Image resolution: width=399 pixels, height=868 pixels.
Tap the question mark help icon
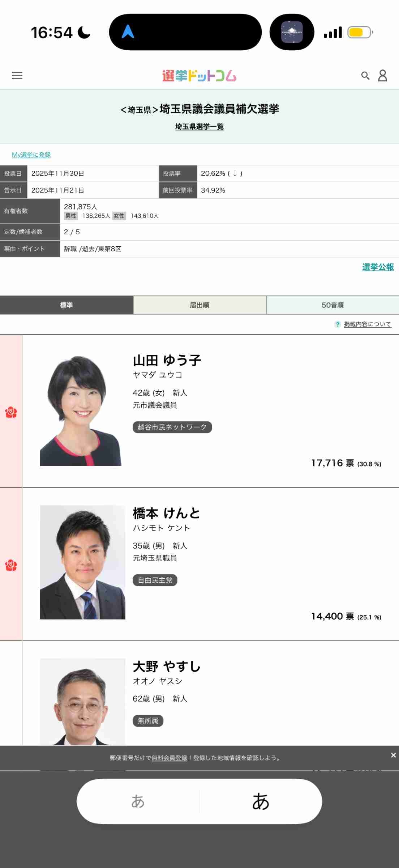[338, 324]
